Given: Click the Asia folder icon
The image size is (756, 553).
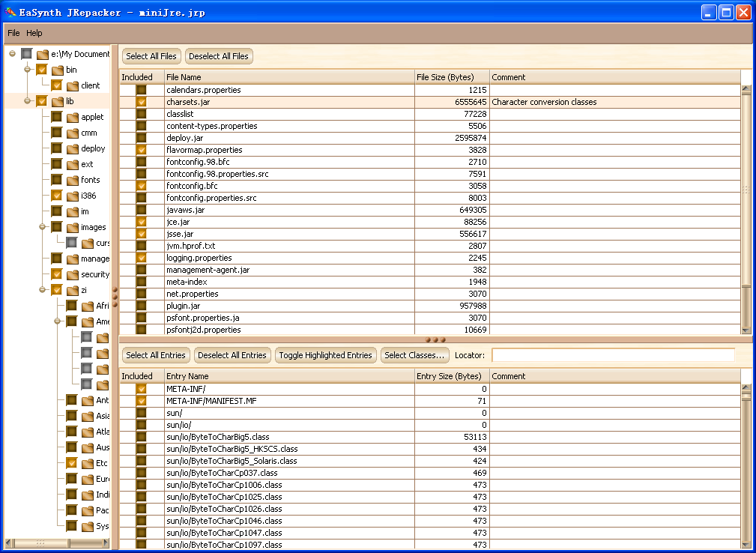Looking at the screenshot, I should 88,416.
